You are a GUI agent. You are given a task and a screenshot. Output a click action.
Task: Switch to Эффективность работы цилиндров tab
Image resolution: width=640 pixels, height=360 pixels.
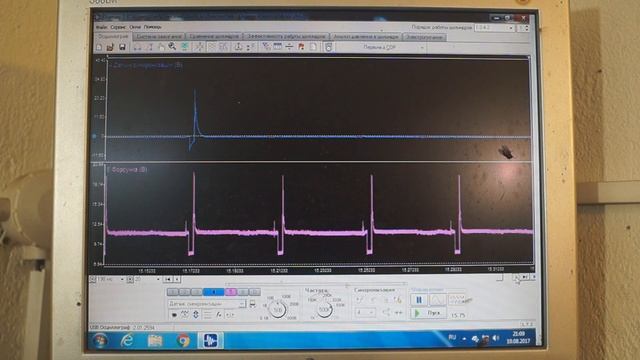point(286,37)
